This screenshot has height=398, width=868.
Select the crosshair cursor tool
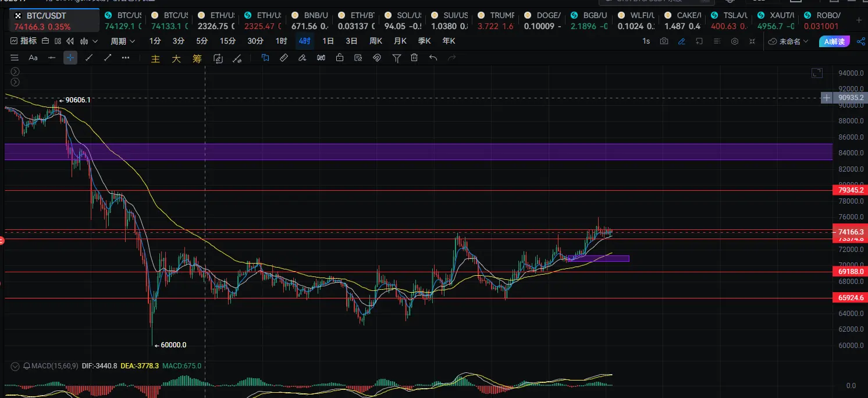(x=70, y=58)
